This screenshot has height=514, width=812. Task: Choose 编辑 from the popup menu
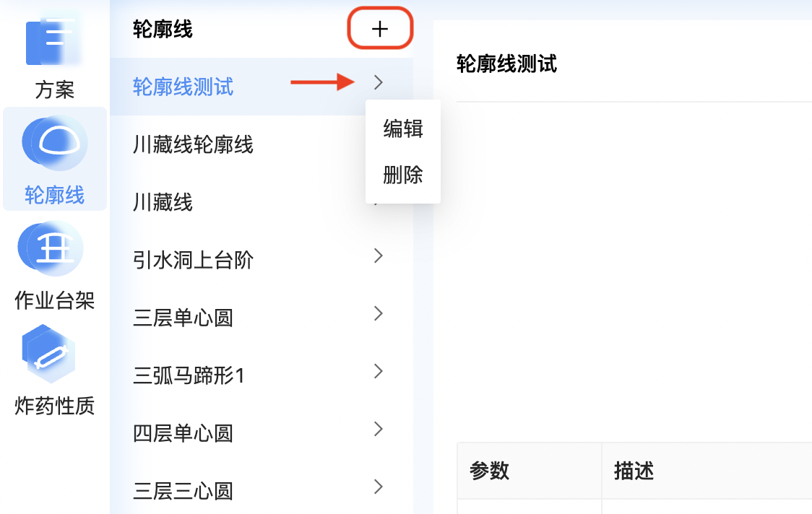click(x=403, y=128)
